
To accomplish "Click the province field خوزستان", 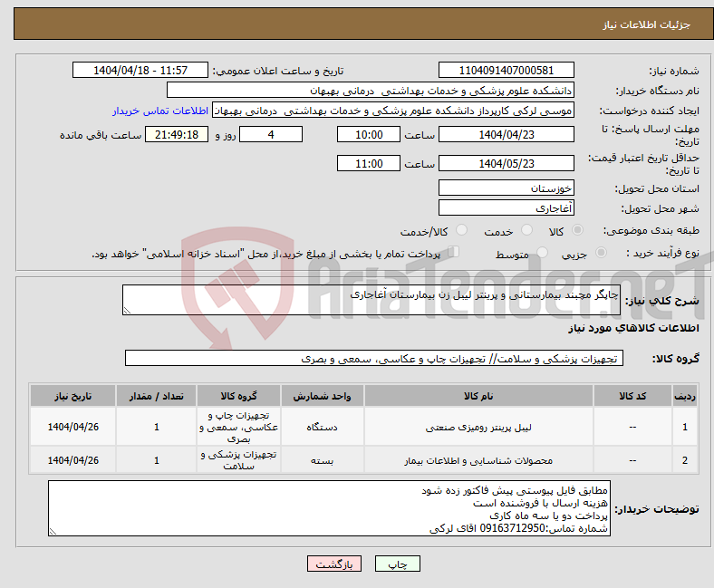I will (506, 188).
